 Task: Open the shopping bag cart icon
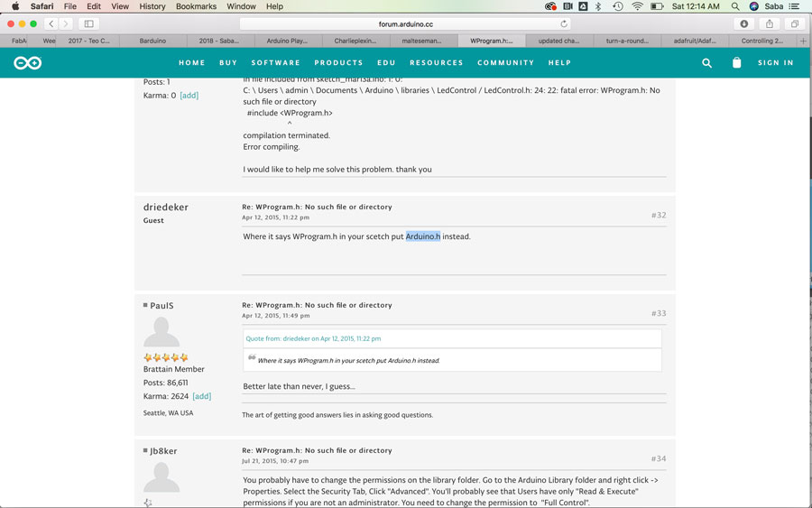coord(736,62)
